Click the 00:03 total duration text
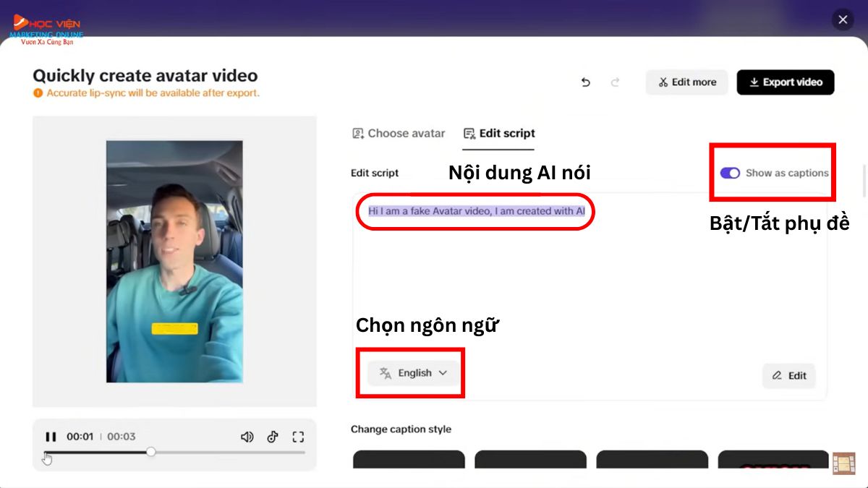868x488 pixels. pos(122,437)
